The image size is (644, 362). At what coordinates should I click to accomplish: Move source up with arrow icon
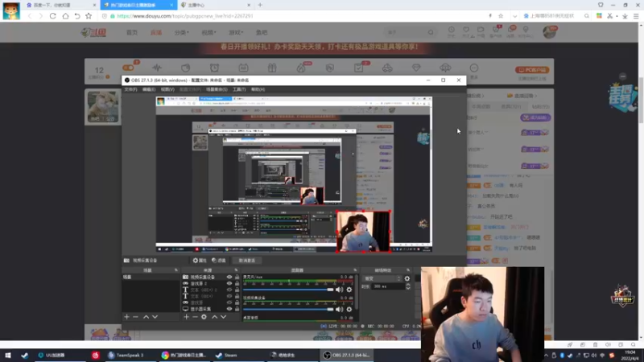[x=214, y=317]
